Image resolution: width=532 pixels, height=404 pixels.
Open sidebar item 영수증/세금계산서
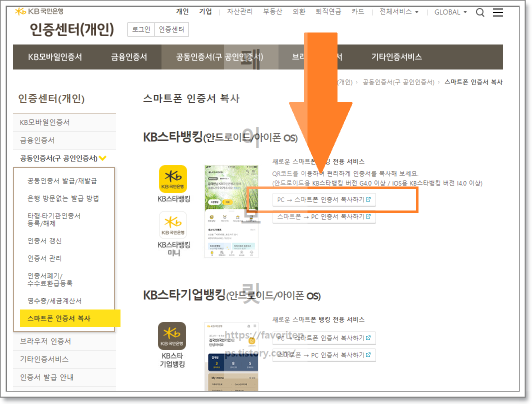pyautogui.click(x=54, y=301)
